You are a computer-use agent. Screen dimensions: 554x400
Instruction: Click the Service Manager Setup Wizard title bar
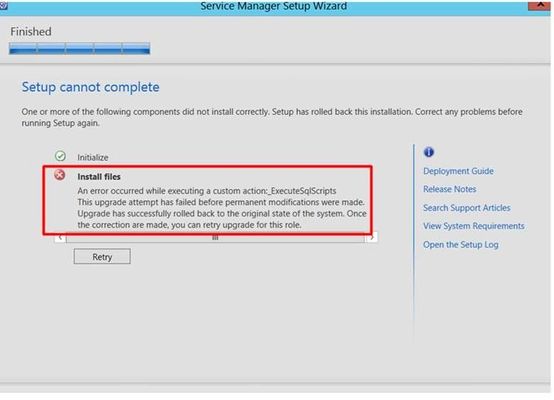(x=274, y=6)
